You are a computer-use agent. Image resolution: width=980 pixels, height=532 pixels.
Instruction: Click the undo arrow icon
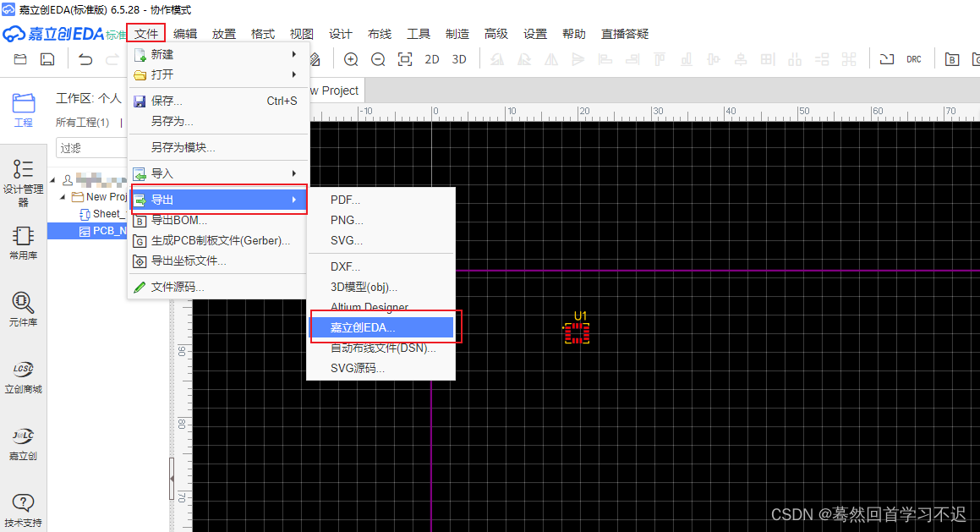point(85,59)
